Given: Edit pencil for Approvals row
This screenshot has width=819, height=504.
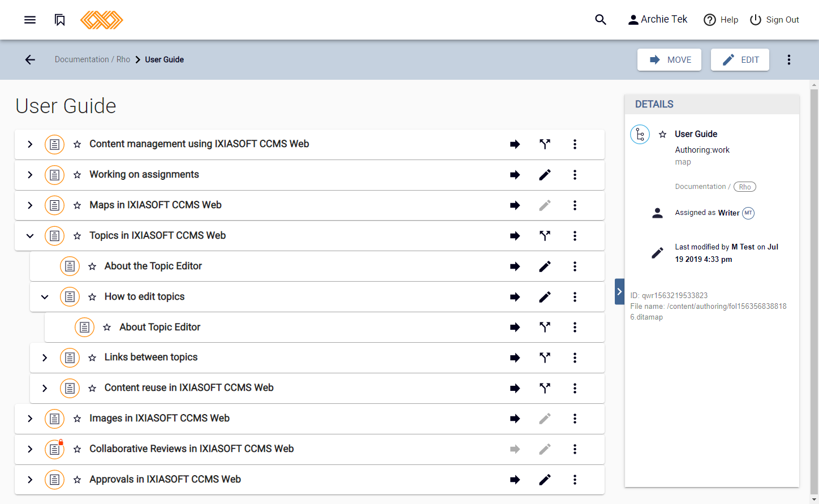Looking at the screenshot, I should point(545,480).
